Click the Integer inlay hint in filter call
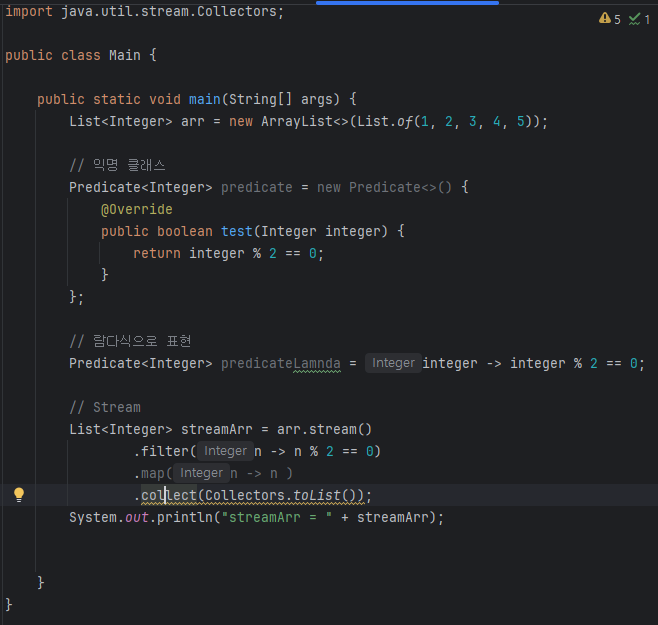 225,451
